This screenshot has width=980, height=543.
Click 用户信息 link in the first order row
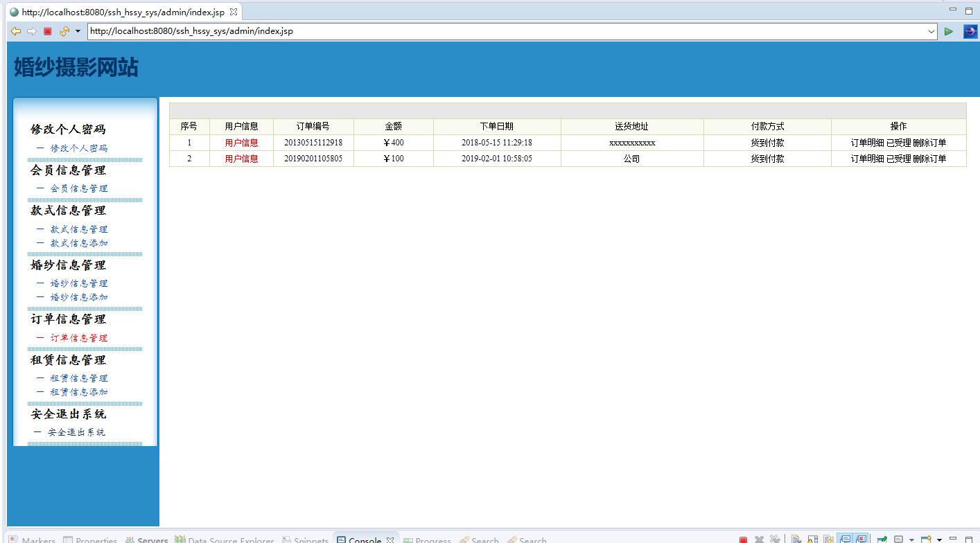point(240,143)
